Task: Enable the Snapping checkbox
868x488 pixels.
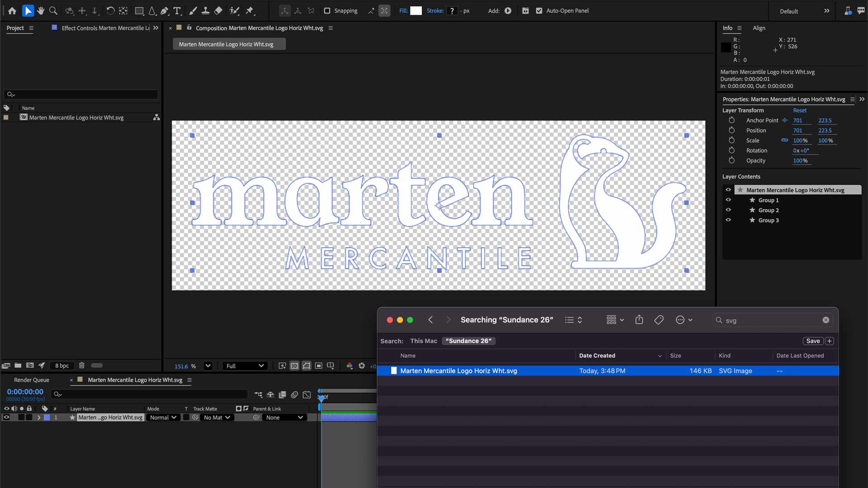Action: click(x=327, y=10)
